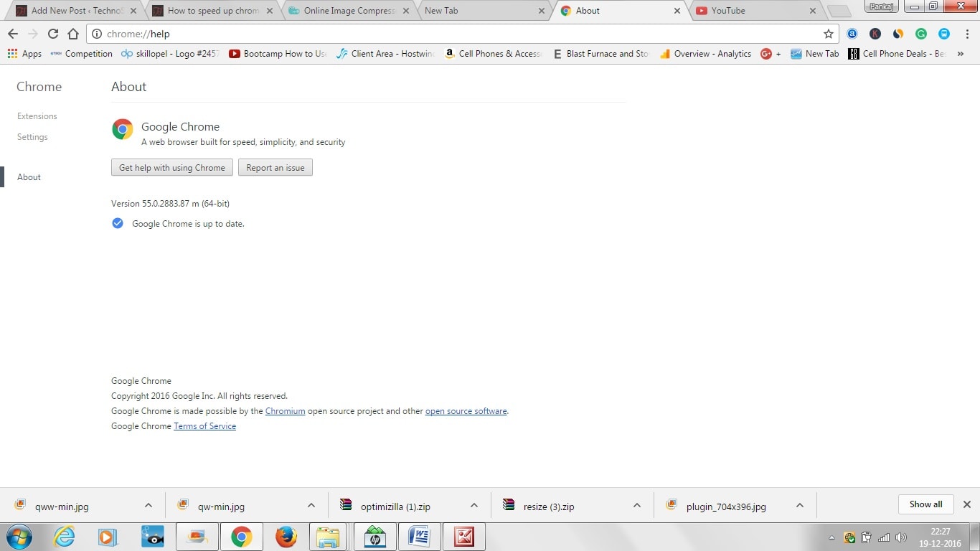The height and width of the screenshot is (551, 980).
Task: Open the blue bus extension icon
Action: coord(944,34)
